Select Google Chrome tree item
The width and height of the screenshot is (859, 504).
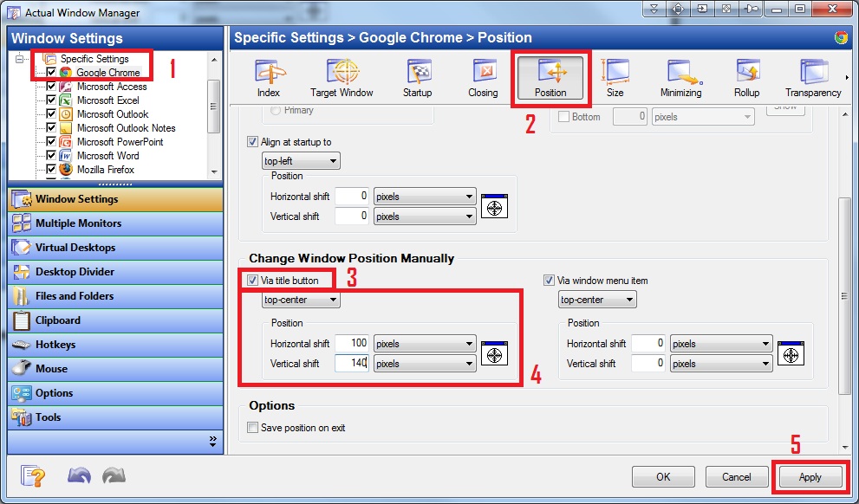pyautogui.click(x=108, y=72)
